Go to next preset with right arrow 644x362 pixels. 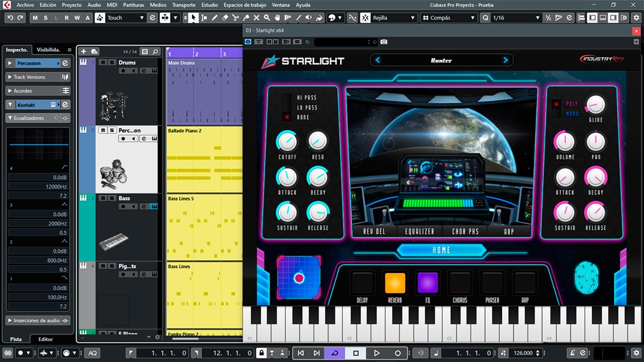coord(506,60)
